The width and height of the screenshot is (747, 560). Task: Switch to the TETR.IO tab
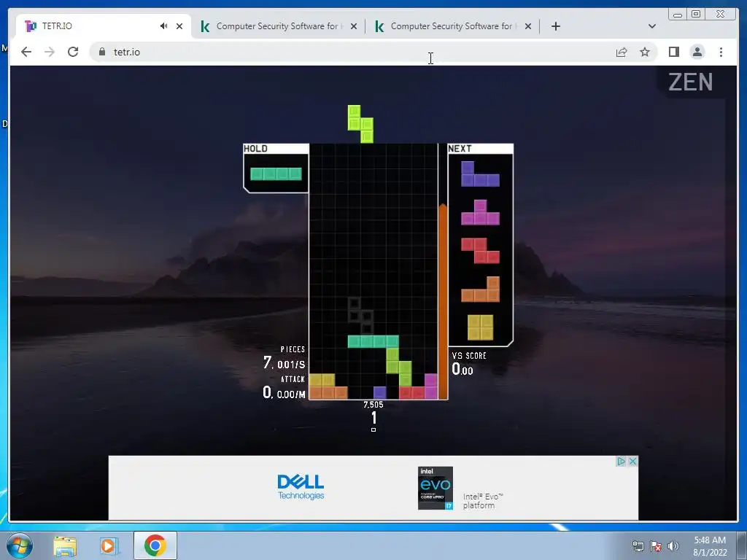(x=102, y=26)
